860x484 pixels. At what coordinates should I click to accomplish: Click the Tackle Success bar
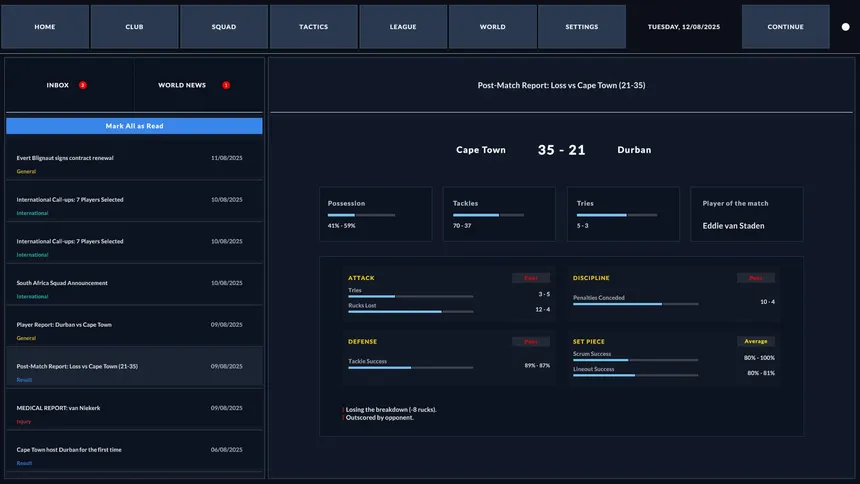pos(411,368)
